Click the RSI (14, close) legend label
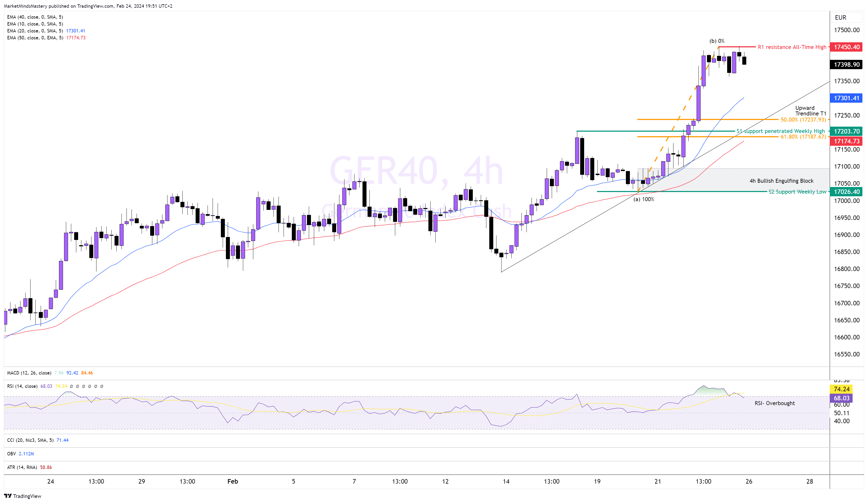Image resolution: width=868 pixels, height=503 pixels. point(22,386)
